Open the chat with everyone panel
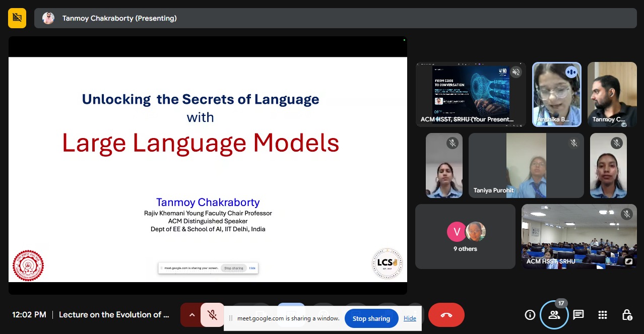This screenshot has width=644, height=334. coord(578,315)
